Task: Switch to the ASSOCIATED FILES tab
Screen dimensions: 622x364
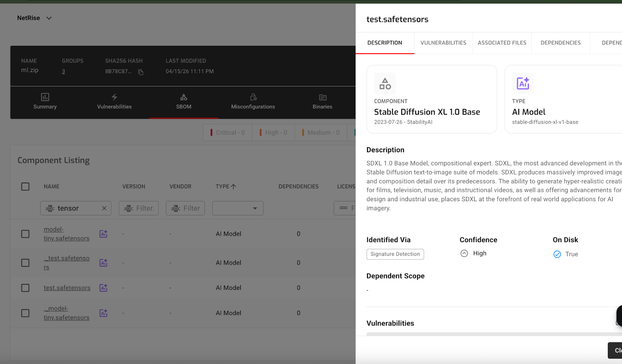Action: 502,43
